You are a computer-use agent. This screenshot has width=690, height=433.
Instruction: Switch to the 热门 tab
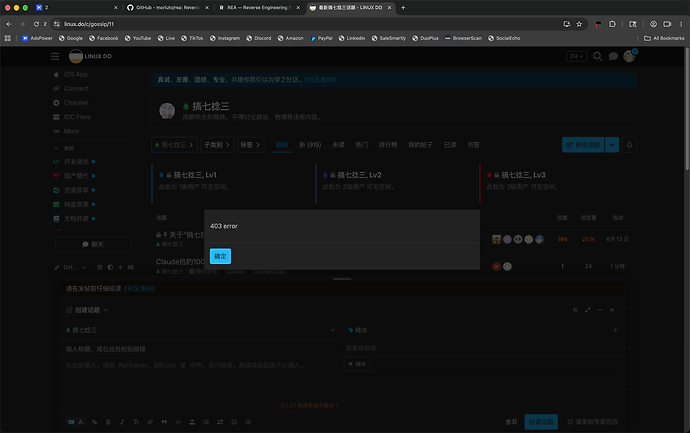(x=362, y=145)
